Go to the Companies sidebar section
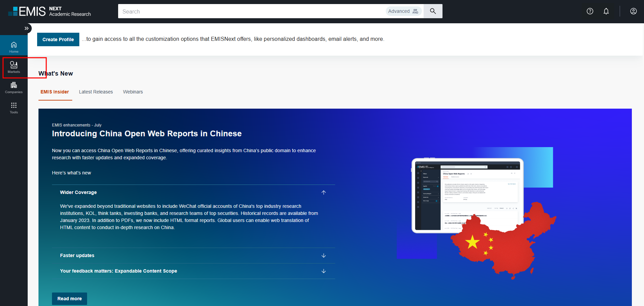This screenshot has height=306, width=644. coord(14,87)
